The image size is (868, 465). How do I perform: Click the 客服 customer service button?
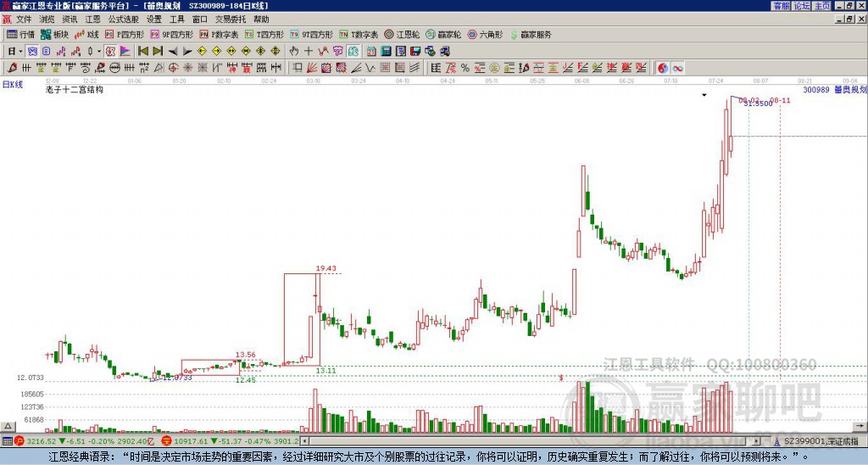point(782,6)
